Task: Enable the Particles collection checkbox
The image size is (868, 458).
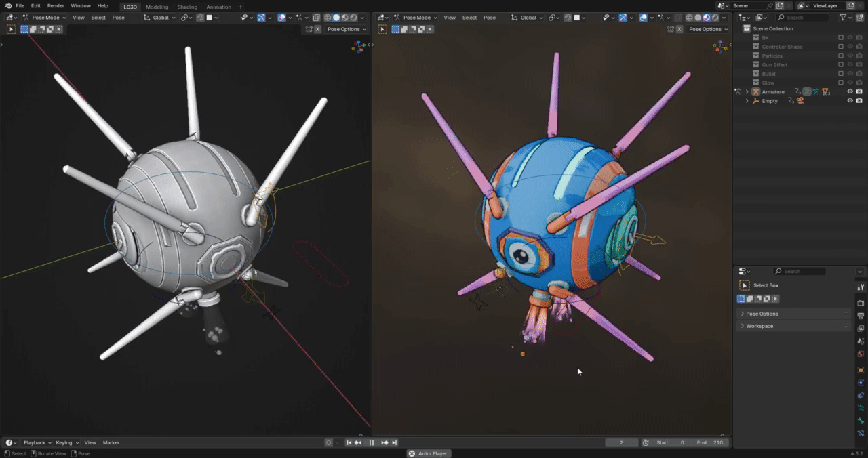Action: 841,56
